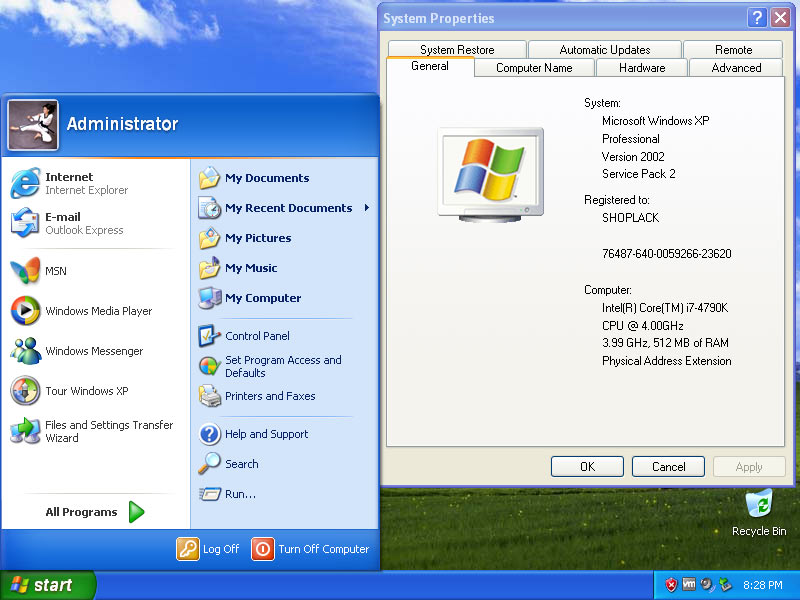Viewport: 800px width, 600px height.
Task: Switch to the Hardware tab
Action: point(642,68)
